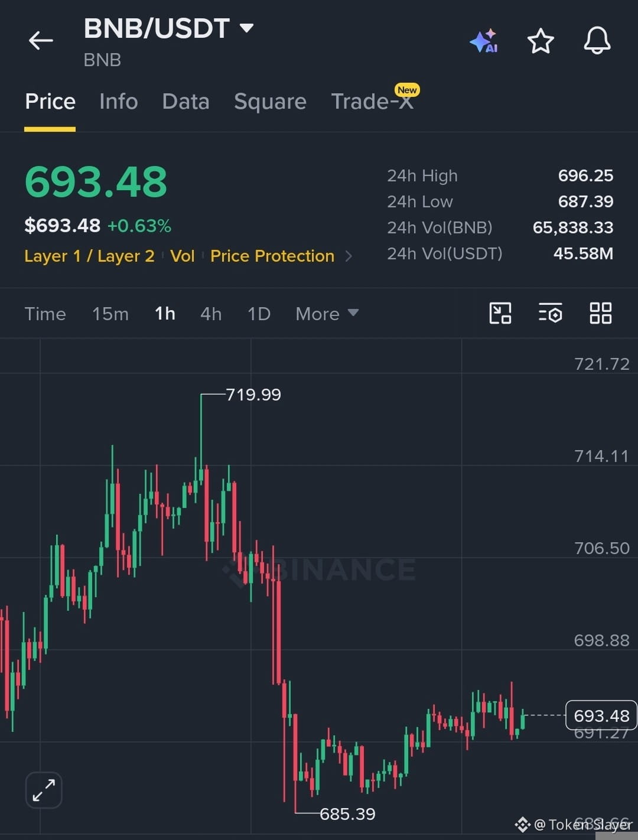Viewport: 638px width, 840px height.
Task: Open chart indicator settings icon
Action: 550,313
